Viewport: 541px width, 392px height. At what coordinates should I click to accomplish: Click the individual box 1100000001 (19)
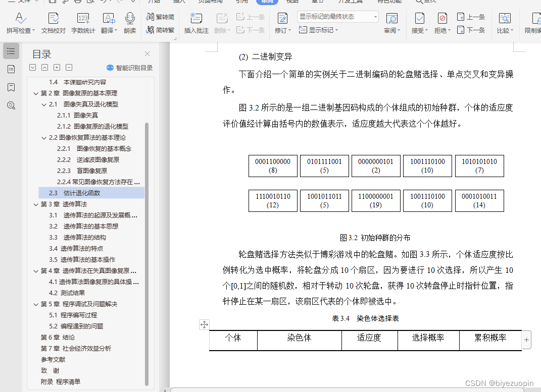(x=376, y=201)
